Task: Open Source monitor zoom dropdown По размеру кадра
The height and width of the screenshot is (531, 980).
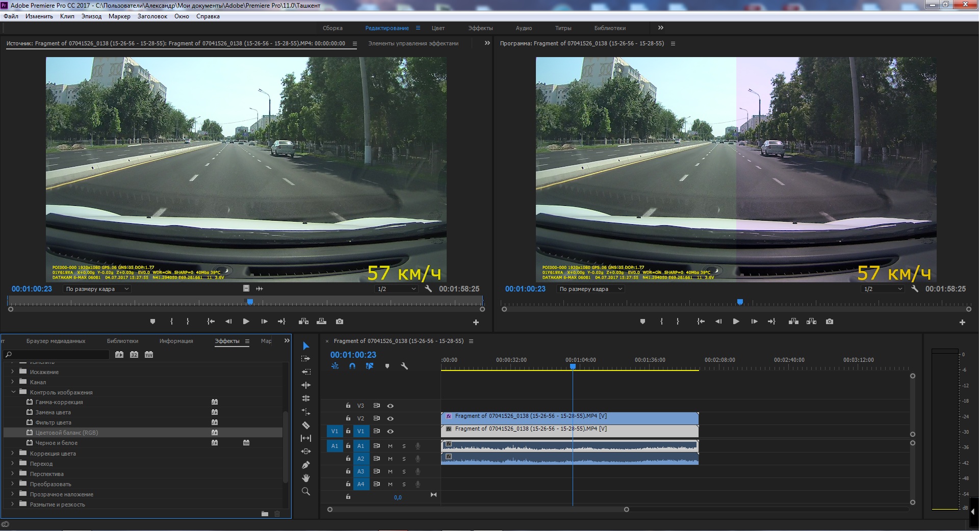Action: [x=97, y=289]
